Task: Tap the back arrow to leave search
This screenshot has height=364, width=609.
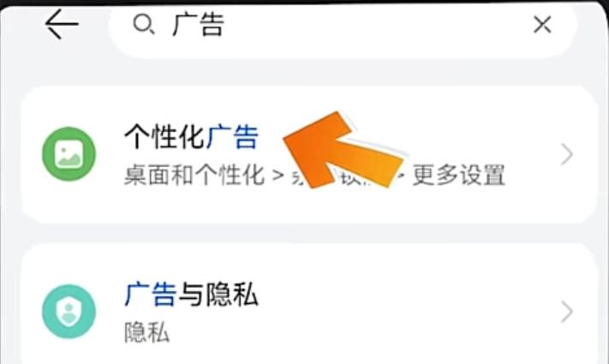Action: coord(62,25)
